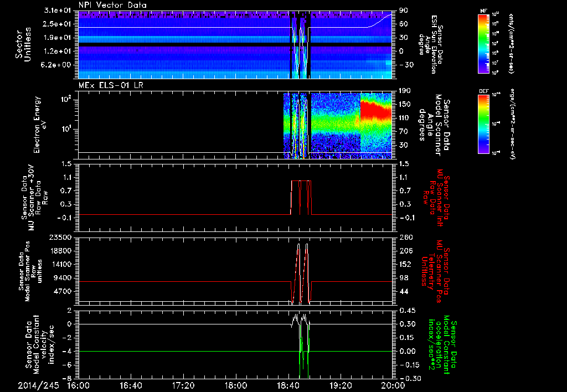
Task: Click the "2.5e+01" sector tick label
Action: pos(57,24)
